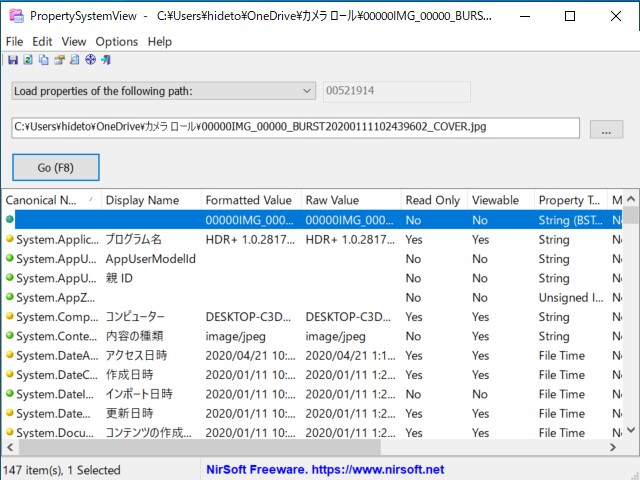Select the 更新日時 row

[313, 413]
